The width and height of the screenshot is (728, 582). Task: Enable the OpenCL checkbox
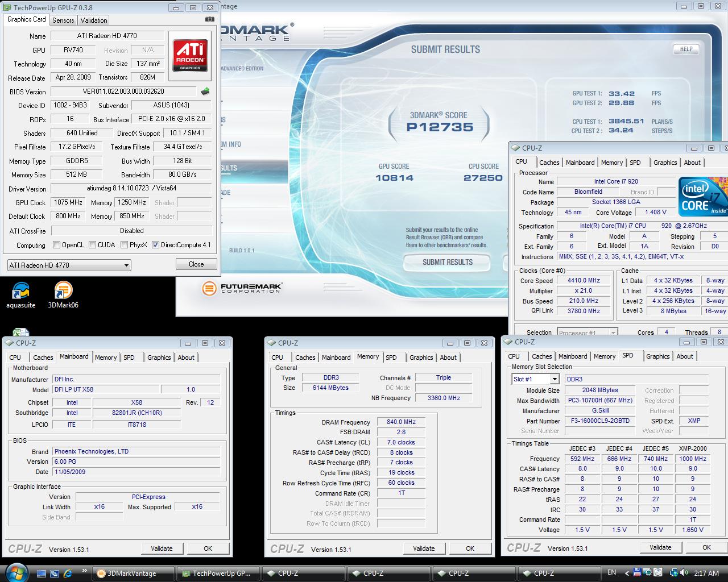pyautogui.click(x=56, y=245)
